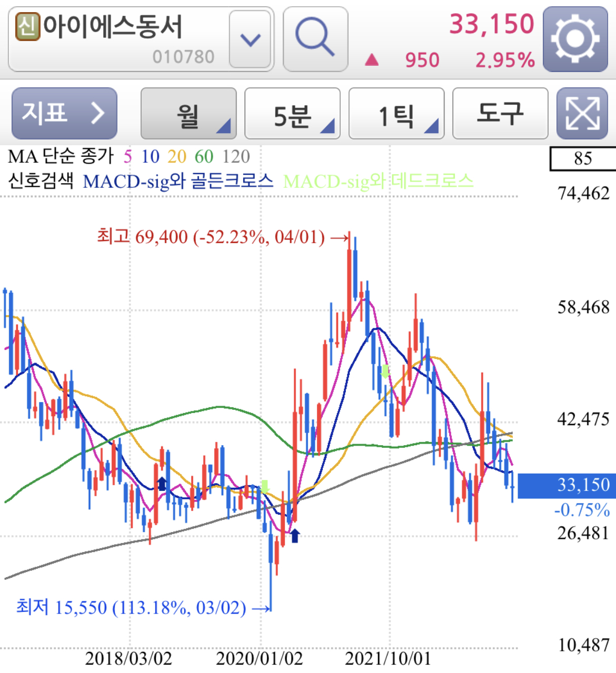Open the 도구 tools button
The image size is (616, 673).
click(500, 113)
